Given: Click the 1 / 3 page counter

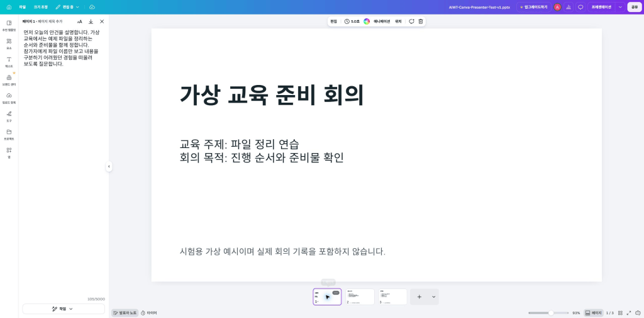Looking at the screenshot, I should (610, 313).
